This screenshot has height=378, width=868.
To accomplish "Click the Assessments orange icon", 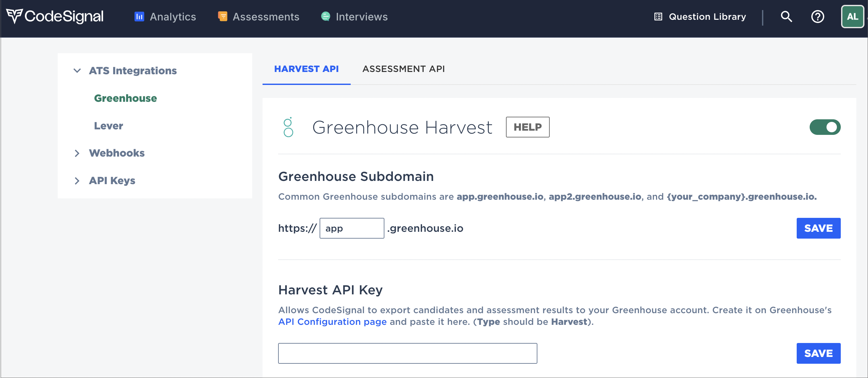I will click(x=222, y=16).
